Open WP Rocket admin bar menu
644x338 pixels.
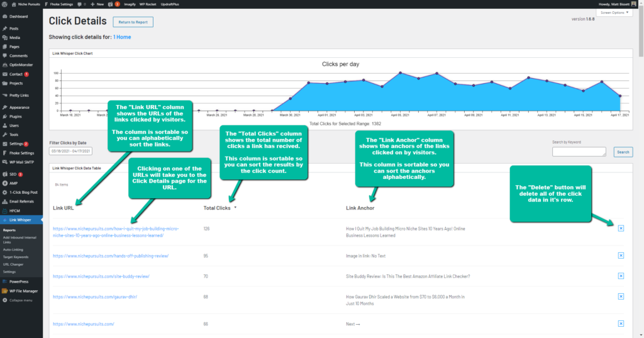tap(148, 4)
